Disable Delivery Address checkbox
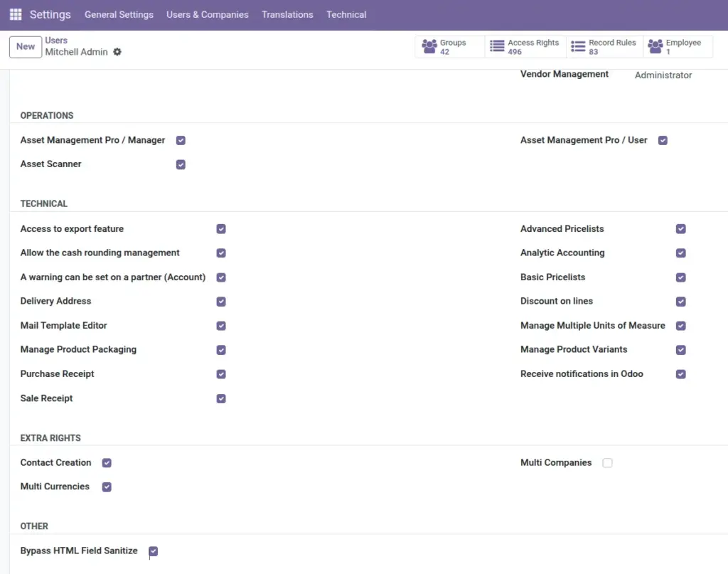 [221, 302]
